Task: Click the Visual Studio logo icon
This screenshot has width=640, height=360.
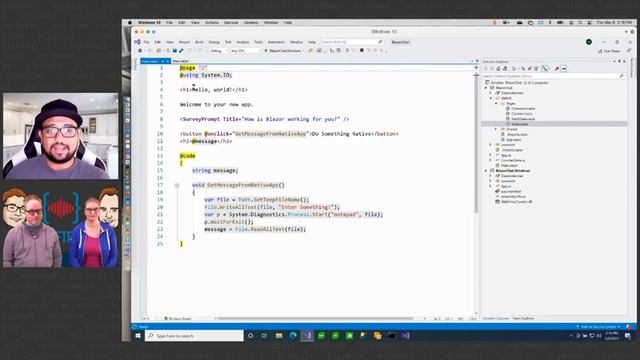Action: point(137,42)
